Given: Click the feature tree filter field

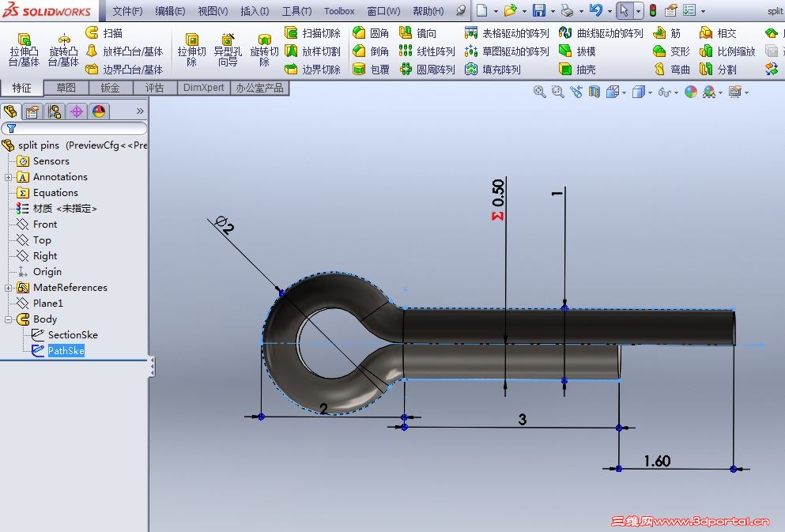Looking at the screenshot, I should coord(74,128).
